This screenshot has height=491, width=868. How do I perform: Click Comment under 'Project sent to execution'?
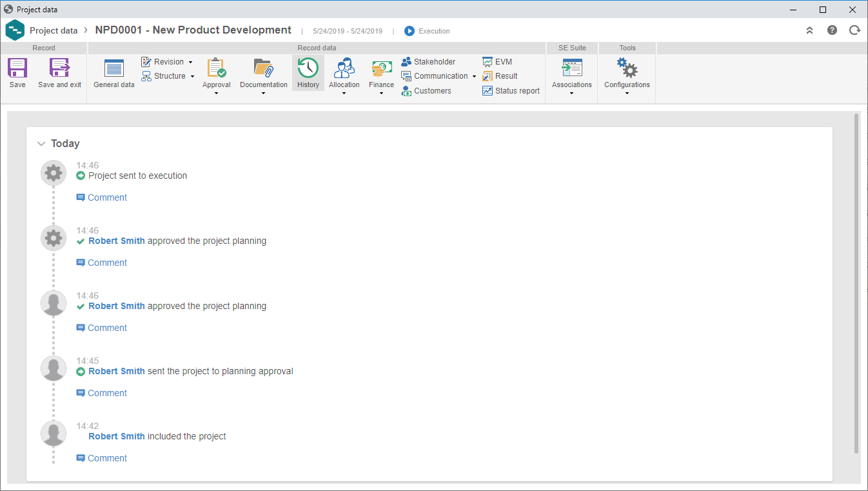(x=102, y=197)
